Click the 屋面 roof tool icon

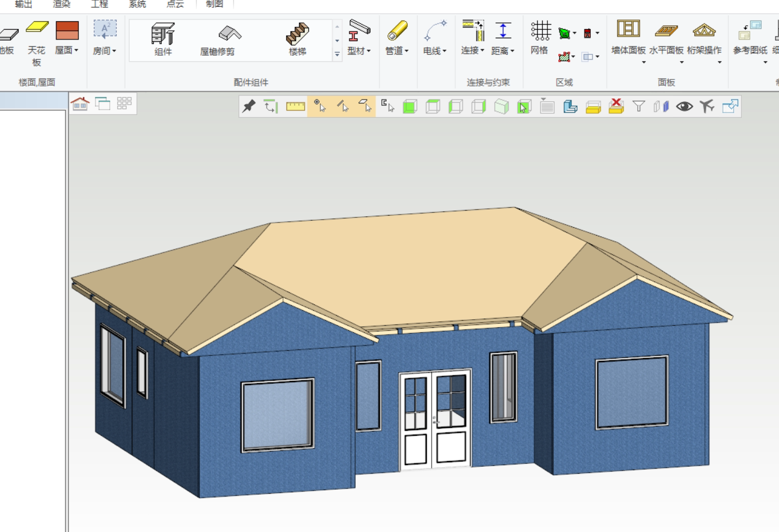(67, 30)
